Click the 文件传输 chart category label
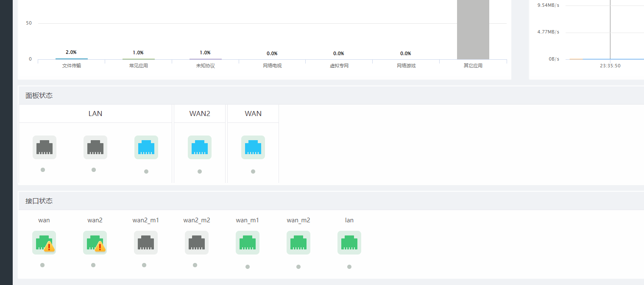This screenshot has height=285, width=644. [72, 66]
